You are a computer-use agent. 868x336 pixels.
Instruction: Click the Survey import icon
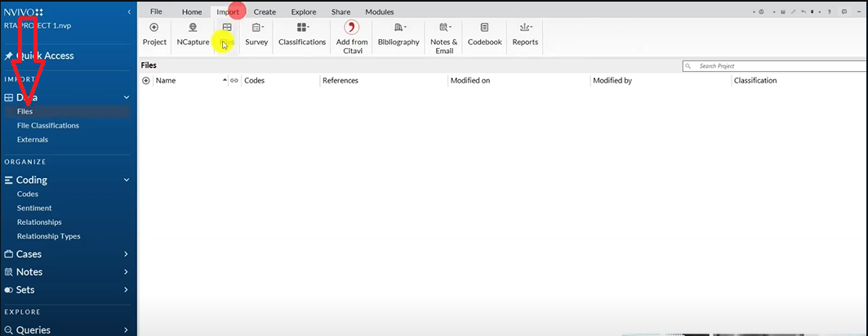[256, 29]
